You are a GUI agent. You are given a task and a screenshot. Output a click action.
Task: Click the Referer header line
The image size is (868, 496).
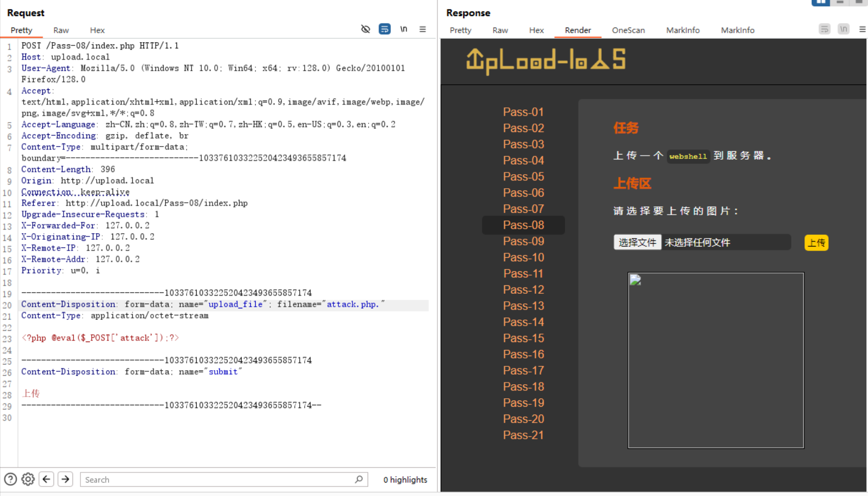pyautogui.click(x=134, y=203)
